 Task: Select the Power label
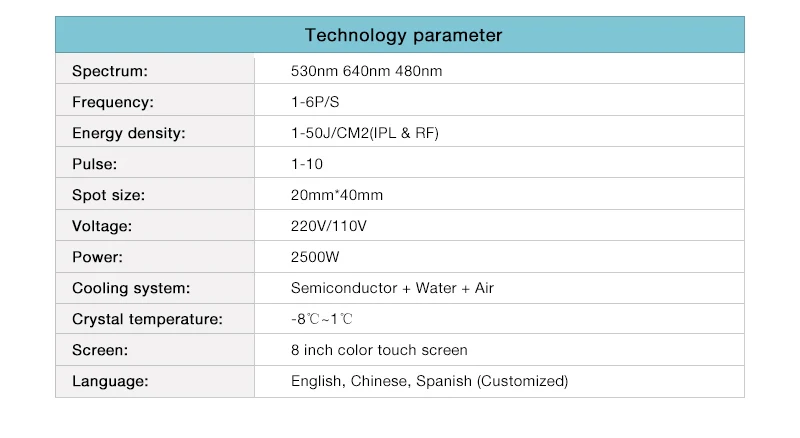point(97,257)
